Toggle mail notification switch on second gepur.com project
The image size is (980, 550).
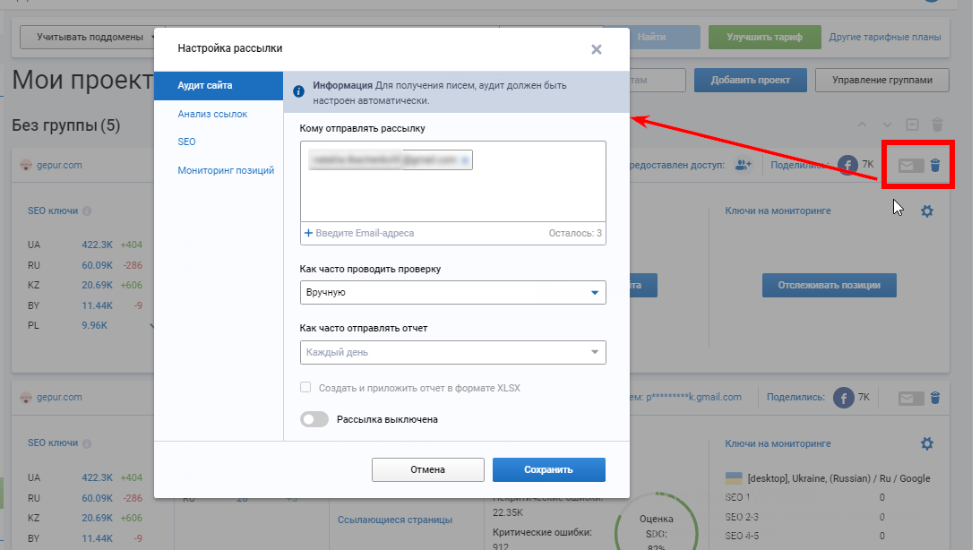point(911,398)
